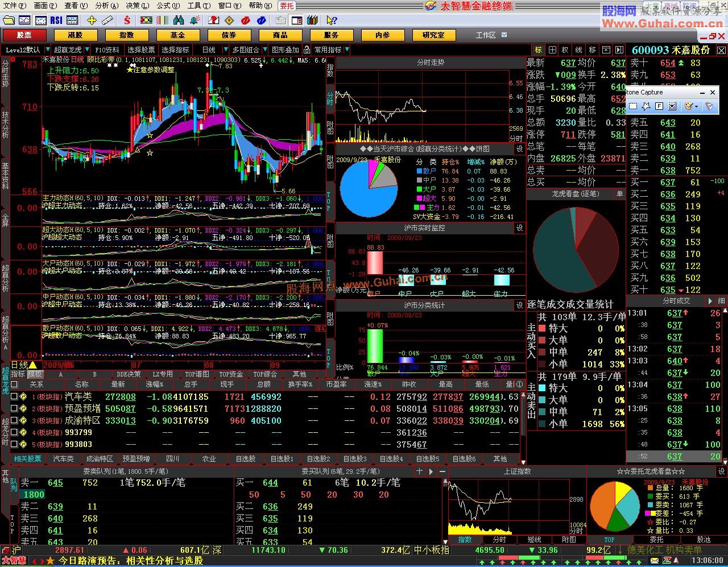Click the 委托 order button
Image resolution: width=728 pixels, height=567 pixels.
[x=287, y=6]
